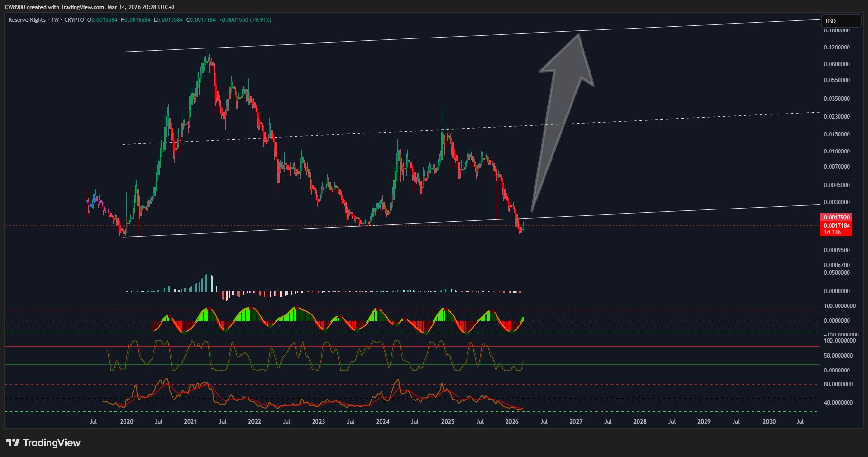Click the Reserve Rights 1W CRYPTO symbol title
This screenshot has width=868, height=457.
point(46,20)
